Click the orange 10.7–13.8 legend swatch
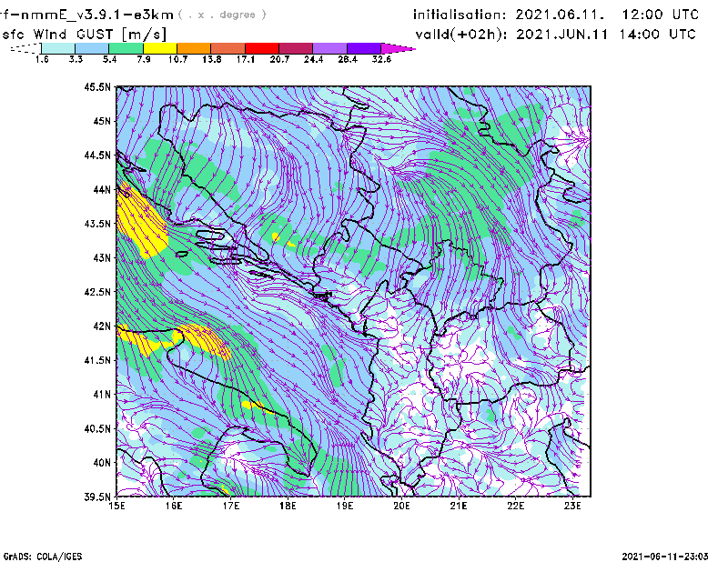Screen dimensions: 728x562 194,48
